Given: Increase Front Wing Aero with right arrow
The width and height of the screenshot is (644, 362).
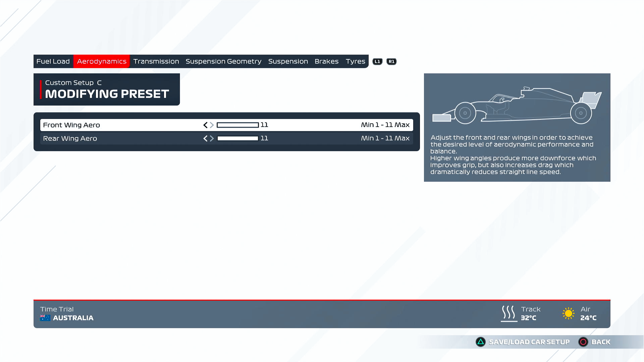Looking at the screenshot, I should click(212, 125).
